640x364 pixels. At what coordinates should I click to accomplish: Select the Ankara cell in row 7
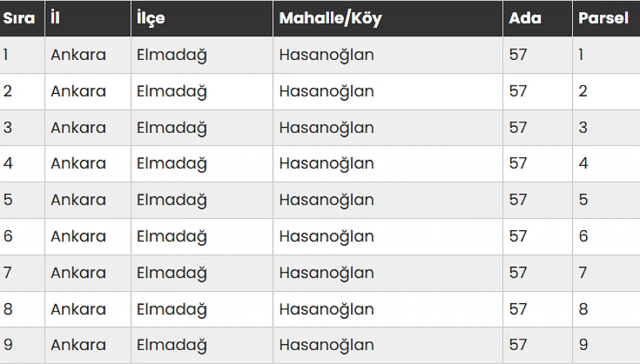click(78, 273)
